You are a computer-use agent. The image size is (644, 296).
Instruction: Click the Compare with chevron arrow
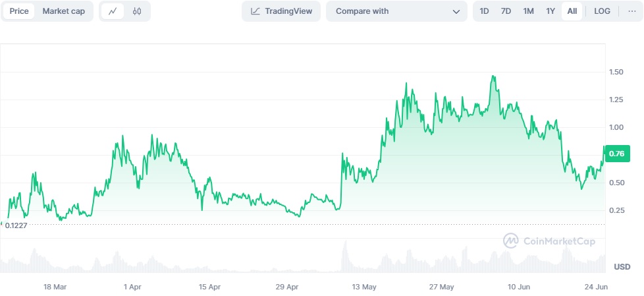pos(456,12)
